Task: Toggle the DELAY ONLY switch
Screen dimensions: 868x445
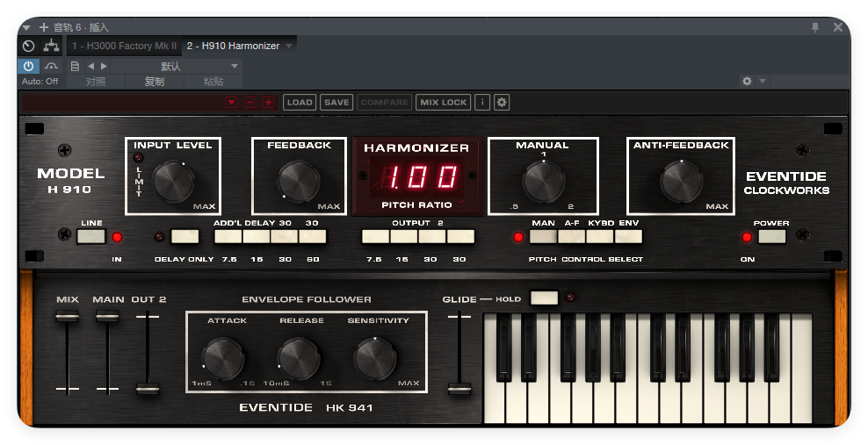Action: click(184, 237)
